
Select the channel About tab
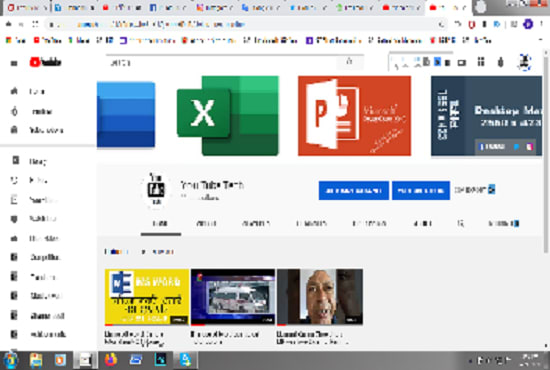click(423, 224)
